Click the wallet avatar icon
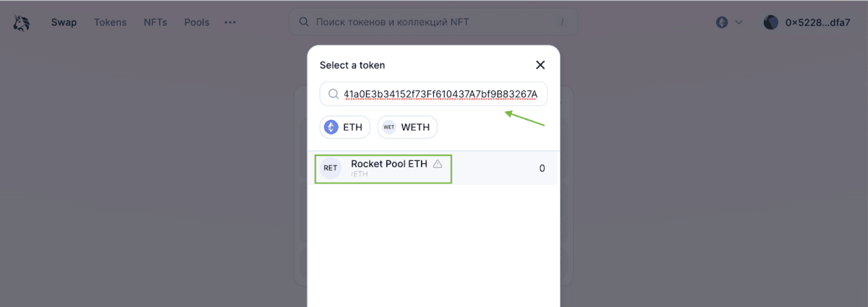 click(x=771, y=22)
